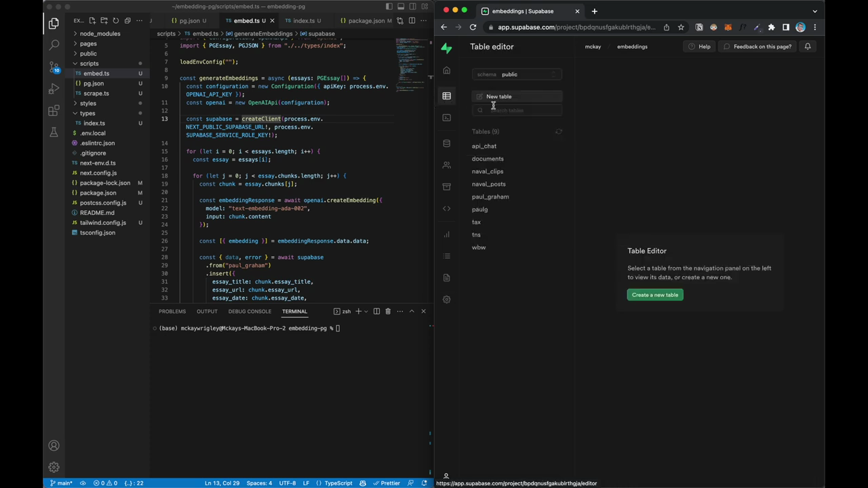Screen dimensions: 868x488
Task: Open the VS Code Accounts icon
Action: point(54,445)
